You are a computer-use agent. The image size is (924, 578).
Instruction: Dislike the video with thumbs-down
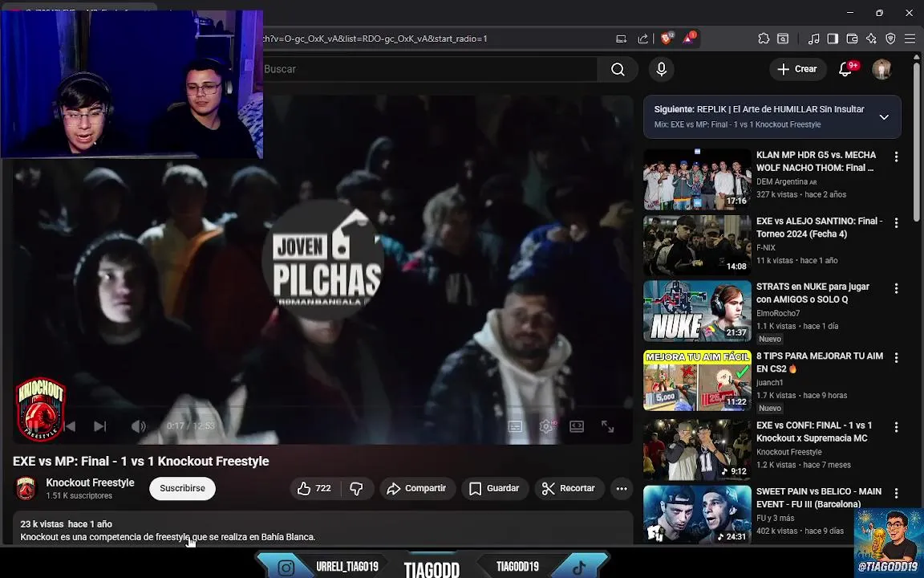click(x=356, y=488)
